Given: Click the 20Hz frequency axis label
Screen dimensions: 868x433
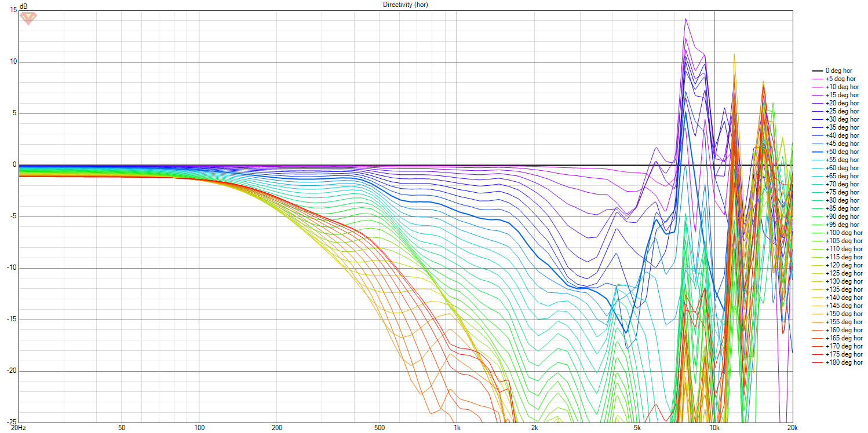Looking at the screenshot, I should (x=19, y=428).
